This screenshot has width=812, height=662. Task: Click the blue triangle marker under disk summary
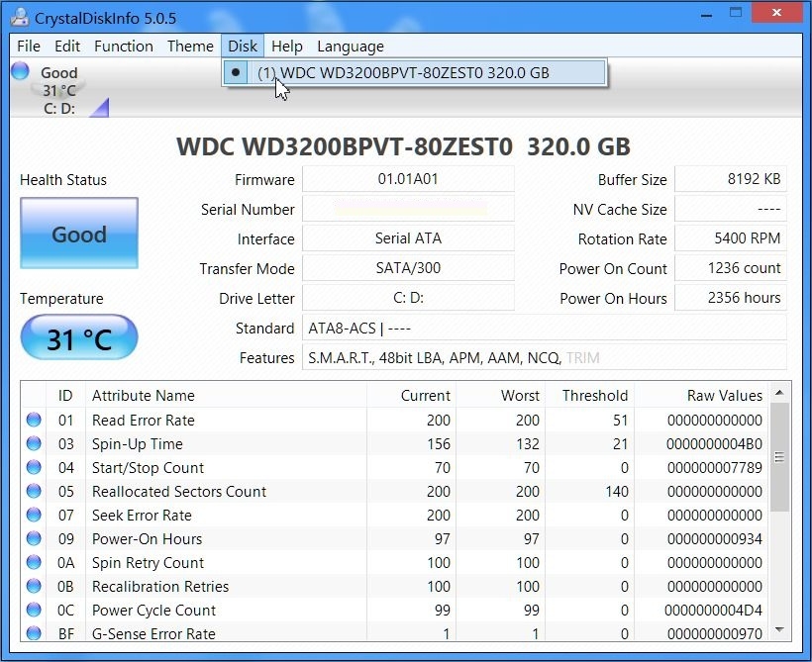(x=98, y=108)
